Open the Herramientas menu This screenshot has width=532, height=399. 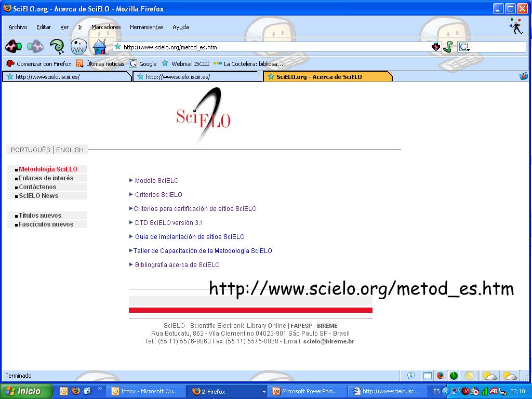click(147, 27)
